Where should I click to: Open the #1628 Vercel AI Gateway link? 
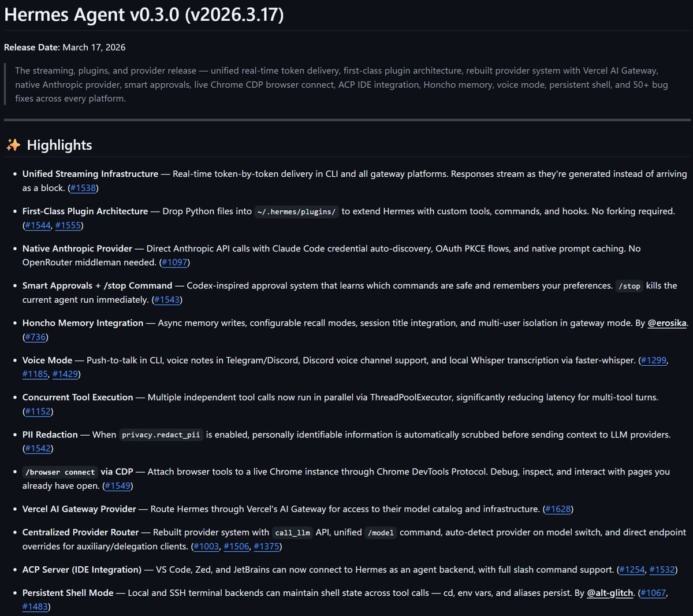click(557, 509)
